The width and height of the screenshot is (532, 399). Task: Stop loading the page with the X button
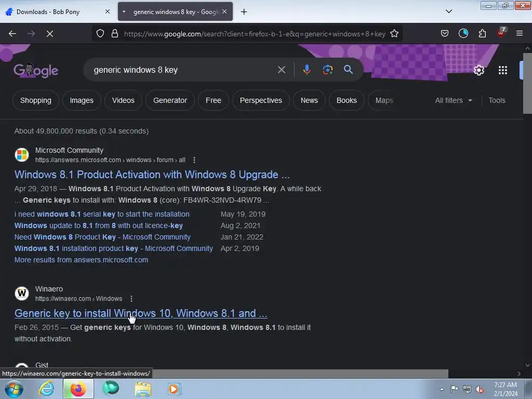point(50,34)
